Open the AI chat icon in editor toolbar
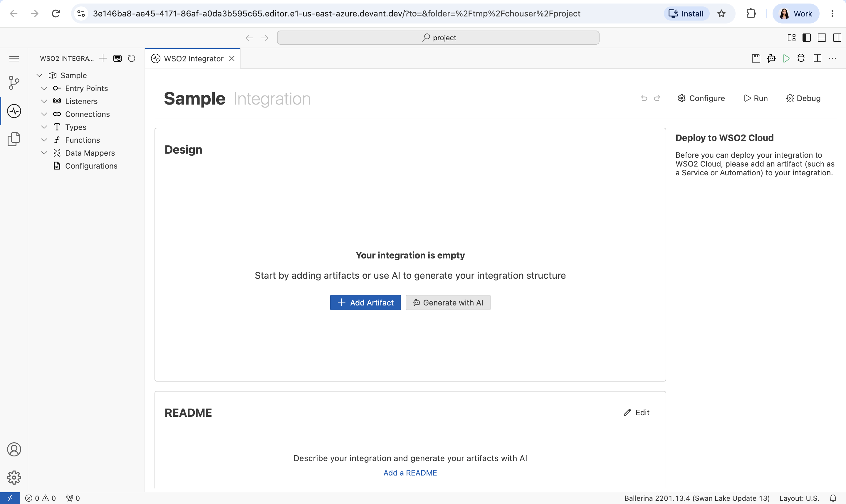846x504 pixels. pos(771,58)
